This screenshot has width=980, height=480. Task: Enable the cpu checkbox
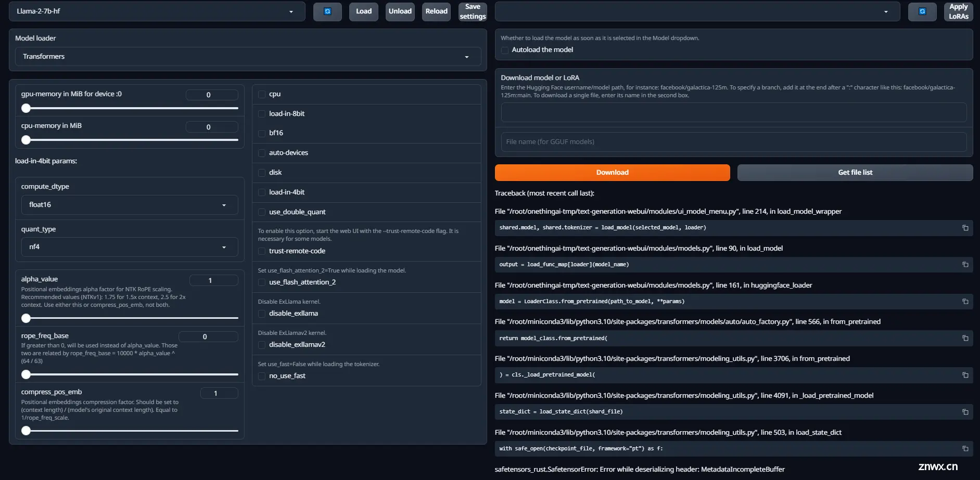click(262, 95)
